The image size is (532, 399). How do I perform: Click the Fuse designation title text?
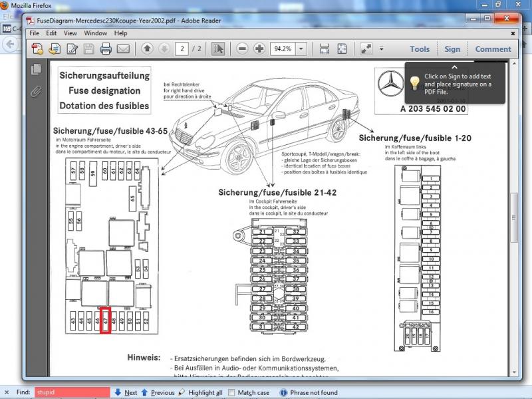click(x=104, y=90)
